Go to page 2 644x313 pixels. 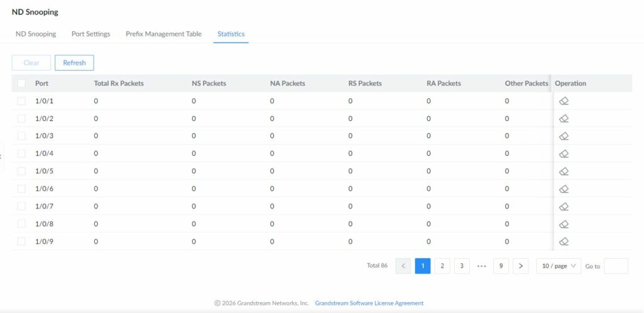click(442, 266)
